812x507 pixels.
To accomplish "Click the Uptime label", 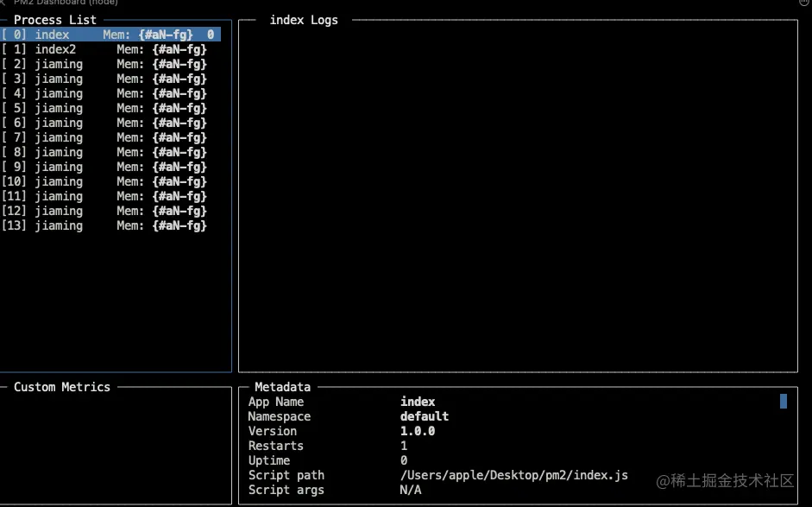I will pos(269,460).
